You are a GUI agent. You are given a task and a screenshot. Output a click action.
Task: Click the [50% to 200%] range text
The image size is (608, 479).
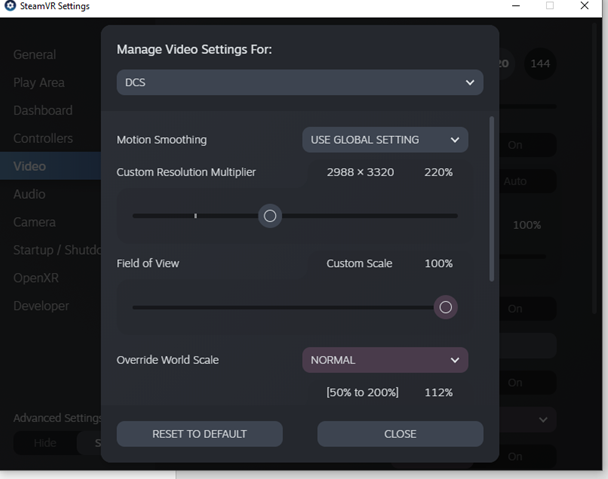tap(363, 393)
